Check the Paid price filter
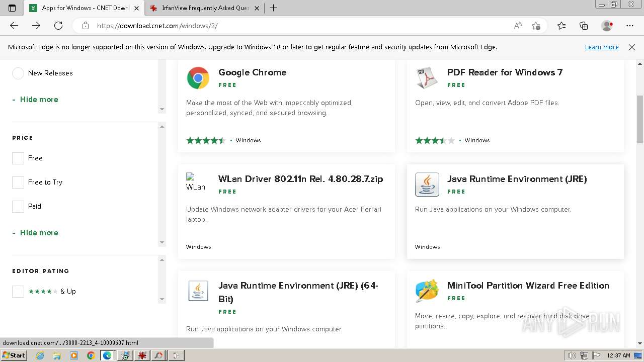644x362 pixels. 18,207
